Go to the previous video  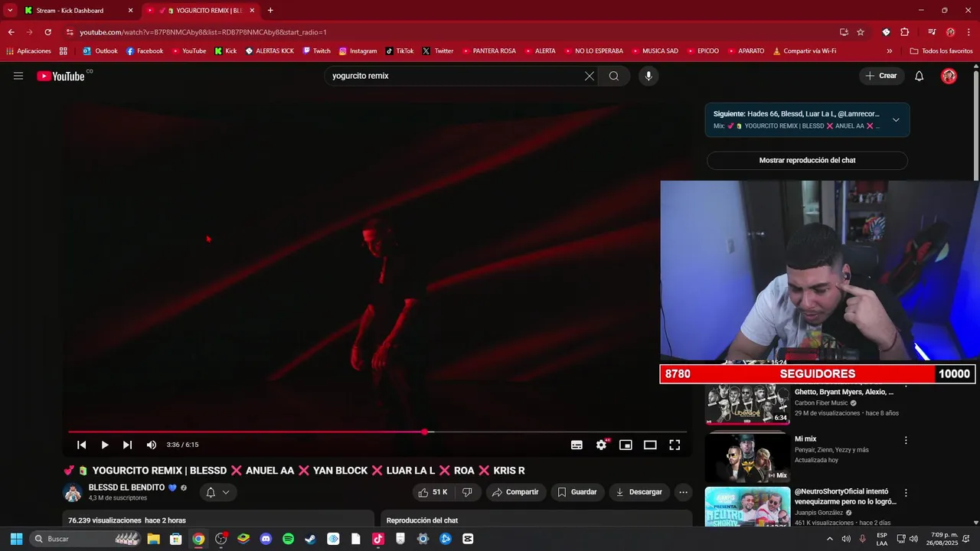coord(82,445)
